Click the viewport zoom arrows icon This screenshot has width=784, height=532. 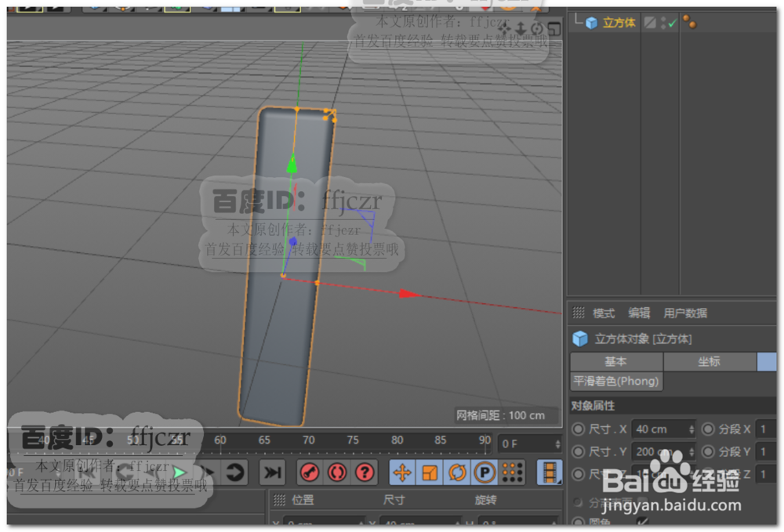(x=521, y=28)
